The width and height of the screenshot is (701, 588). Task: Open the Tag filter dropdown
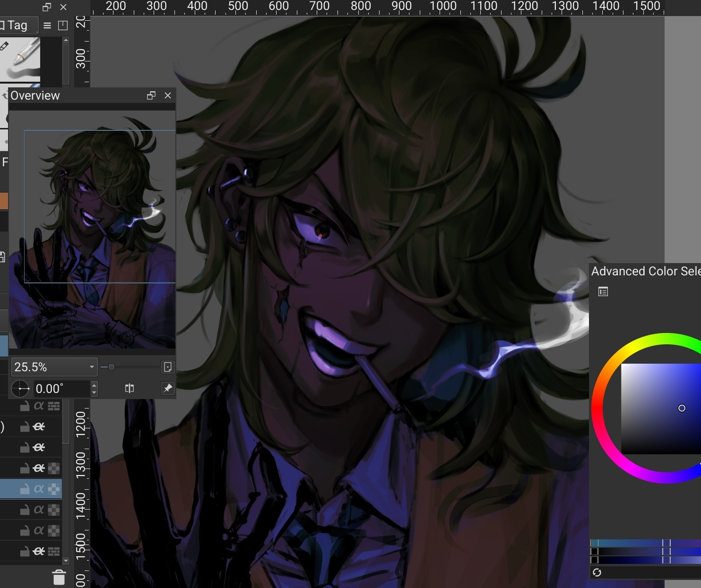tap(18, 26)
